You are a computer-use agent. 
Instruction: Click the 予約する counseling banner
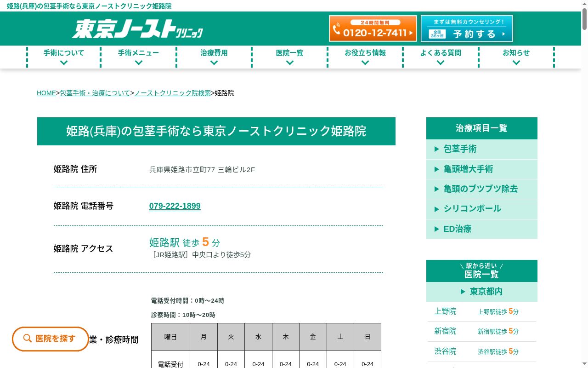467,29
